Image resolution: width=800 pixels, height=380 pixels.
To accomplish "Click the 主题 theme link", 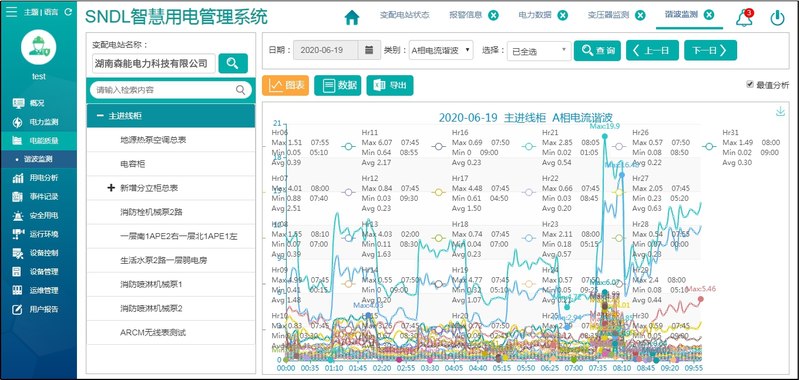I will point(31,12).
